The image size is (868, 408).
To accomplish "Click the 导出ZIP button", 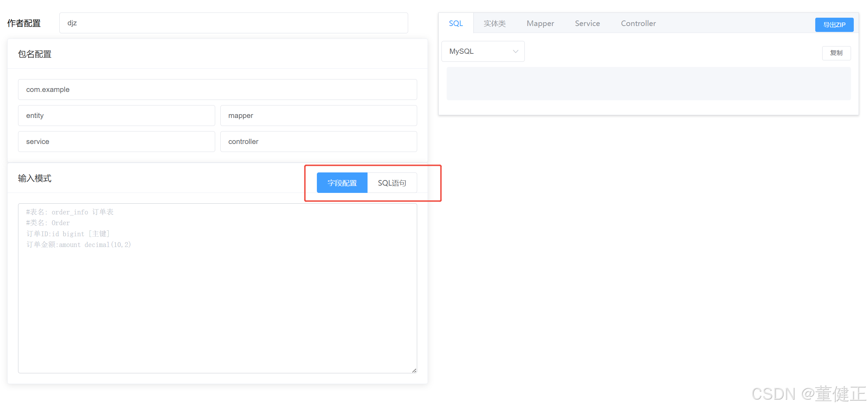I will click(x=834, y=25).
